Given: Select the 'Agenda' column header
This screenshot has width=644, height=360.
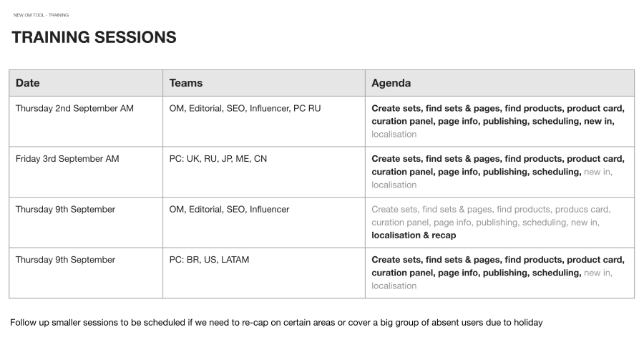Looking at the screenshot, I should [x=391, y=83].
